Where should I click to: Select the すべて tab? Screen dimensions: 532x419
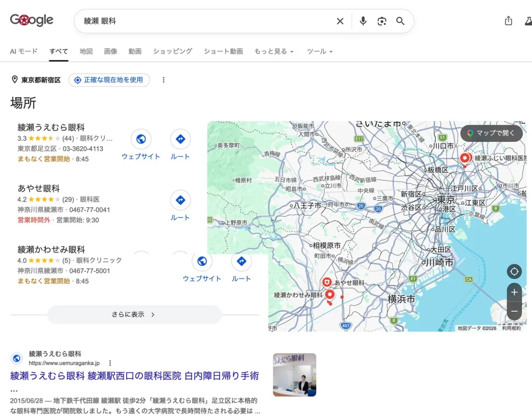click(58, 51)
